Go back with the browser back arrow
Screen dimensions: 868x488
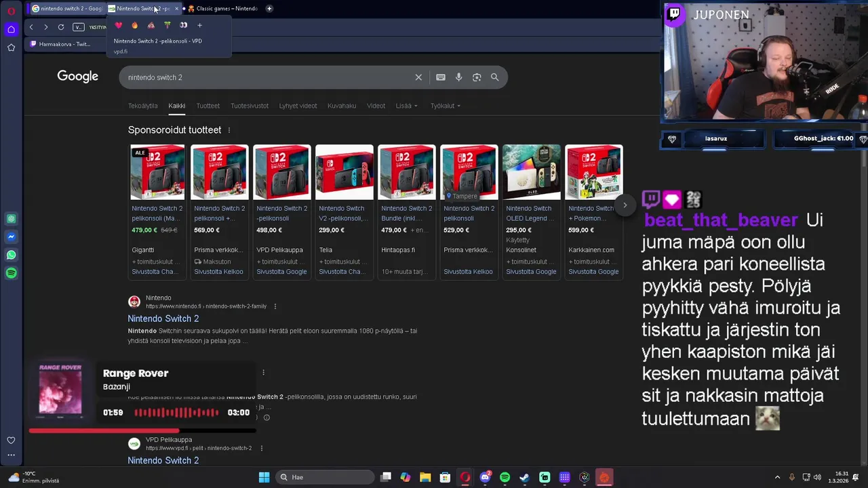[31, 26]
